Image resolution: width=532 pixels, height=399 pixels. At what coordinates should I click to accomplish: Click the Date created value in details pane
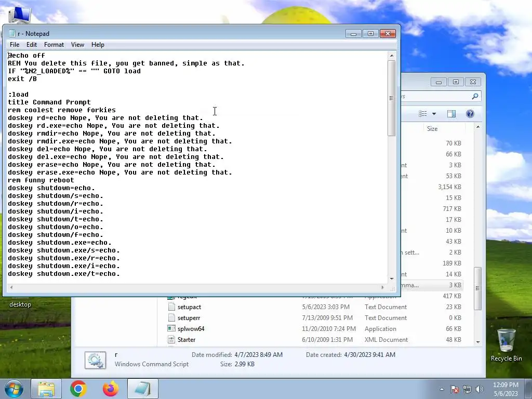click(x=369, y=354)
